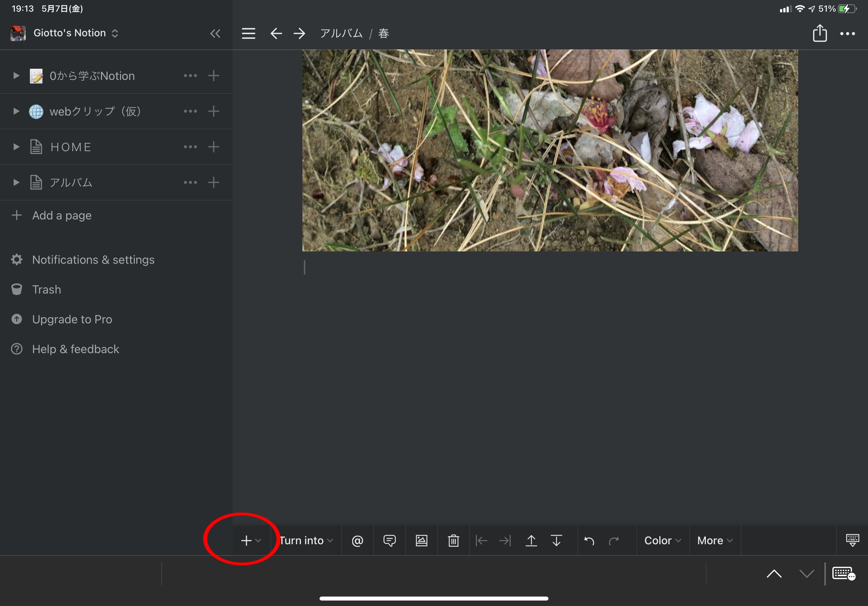Toggle the hamburger menu icon
868x606 pixels.
pyautogui.click(x=248, y=34)
